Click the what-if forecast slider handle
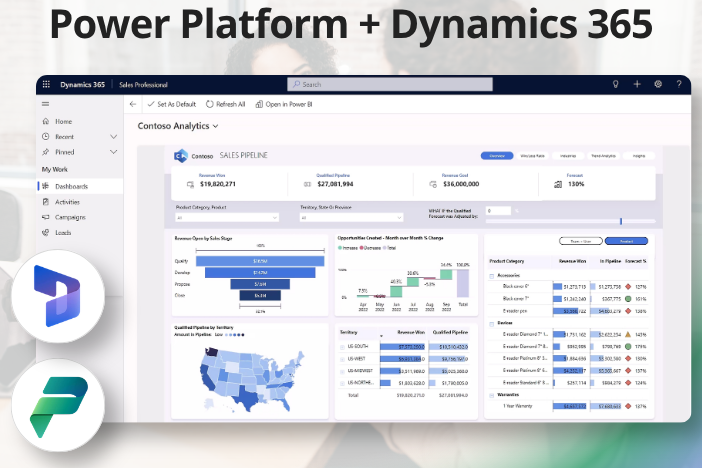702x468 pixels. 621,221
